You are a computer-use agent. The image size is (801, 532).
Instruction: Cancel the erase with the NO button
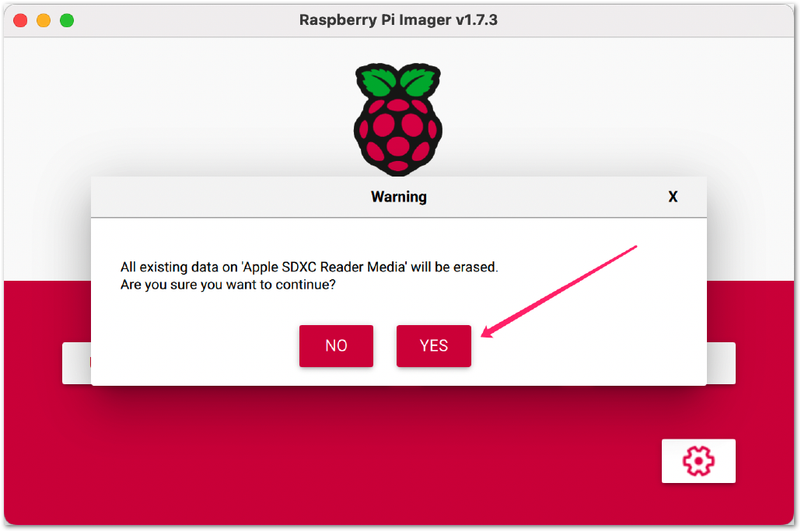[x=336, y=345]
